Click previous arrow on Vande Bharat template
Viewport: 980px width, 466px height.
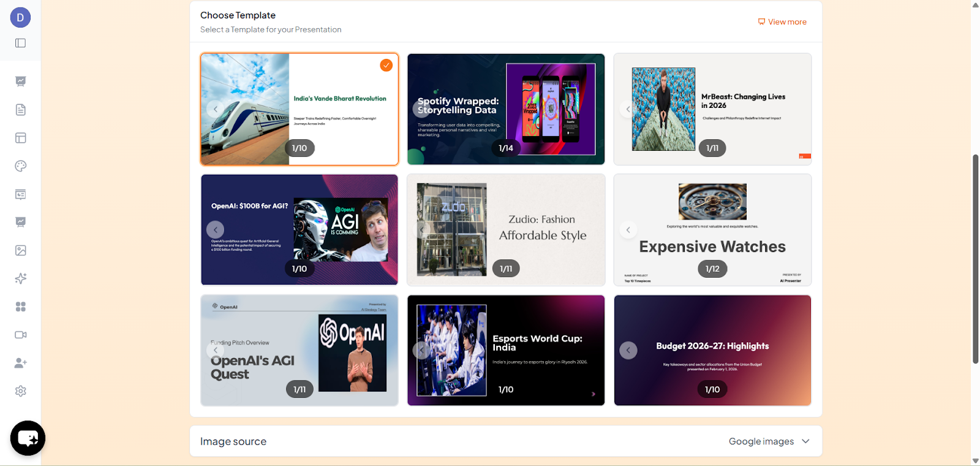point(215,109)
